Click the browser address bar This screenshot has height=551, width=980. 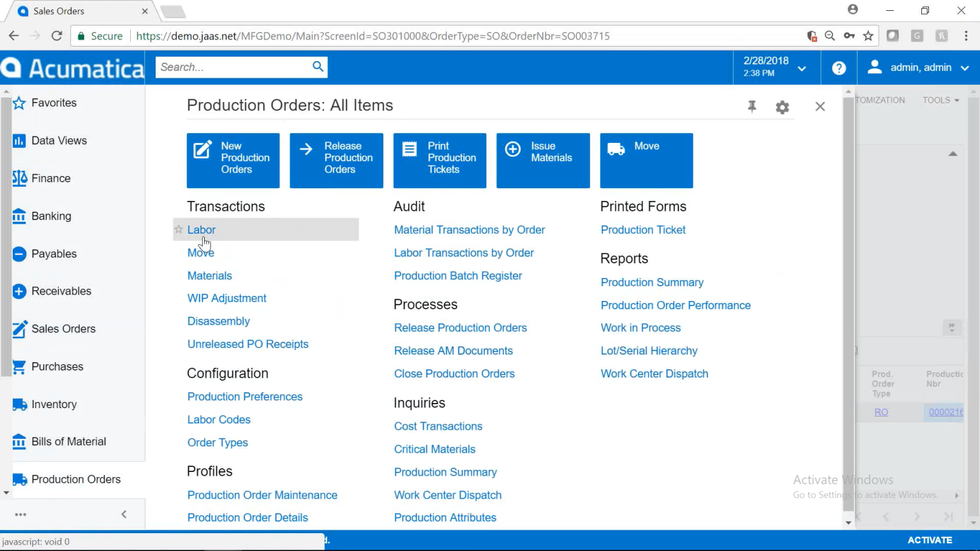pos(383,36)
